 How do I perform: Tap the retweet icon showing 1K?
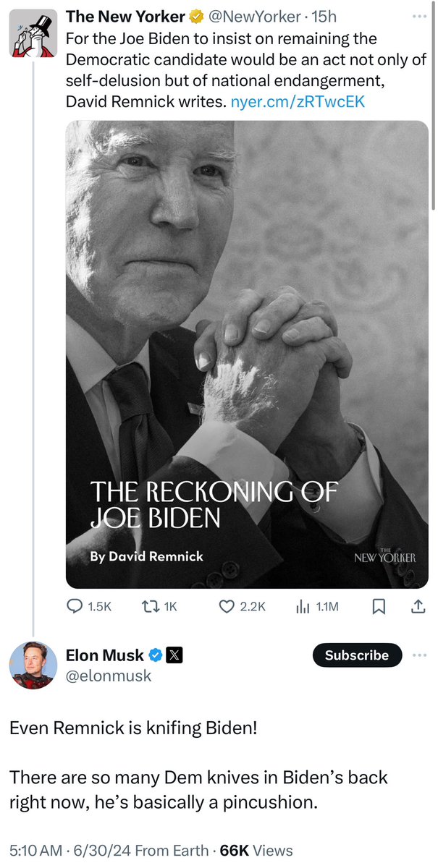(x=145, y=608)
